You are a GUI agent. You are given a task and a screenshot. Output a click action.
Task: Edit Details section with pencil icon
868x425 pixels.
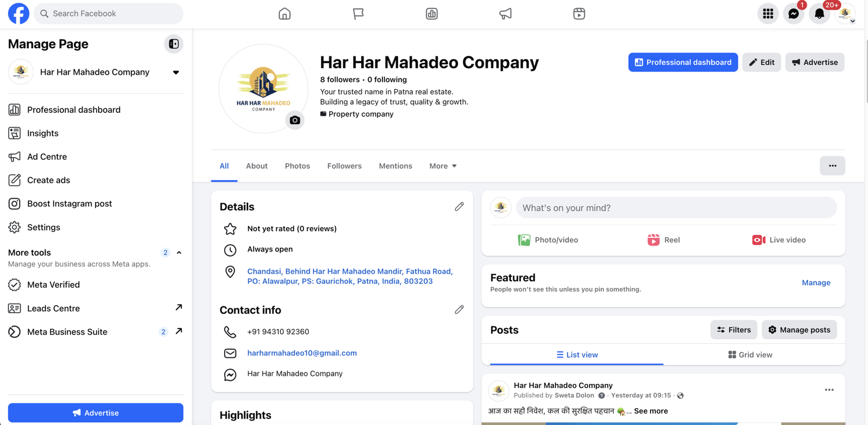pos(459,207)
